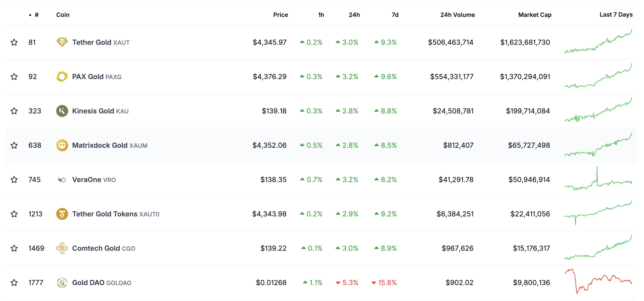Star Tether Gold as a favorite
The image size is (644, 301).
tap(14, 42)
